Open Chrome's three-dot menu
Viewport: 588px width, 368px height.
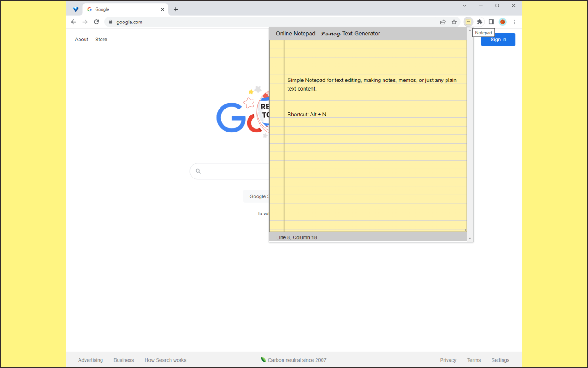click(x=514, y=22)
